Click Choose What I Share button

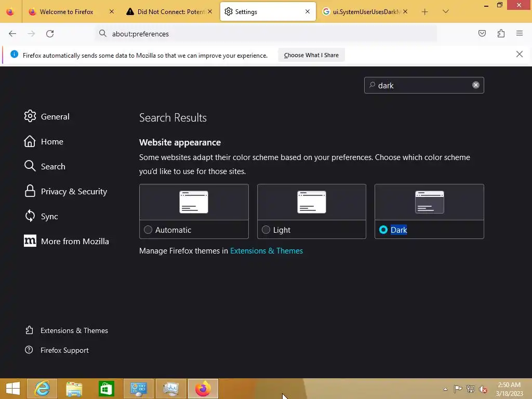coord(311,55)
